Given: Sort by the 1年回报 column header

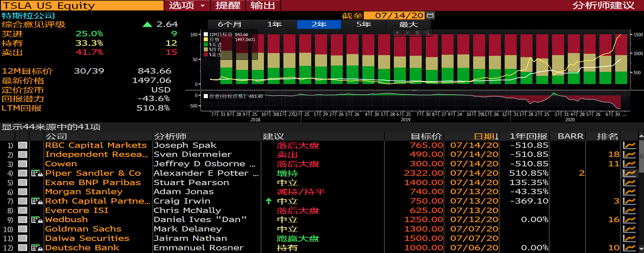Looking at the screenshot, I should click(528, 136).
